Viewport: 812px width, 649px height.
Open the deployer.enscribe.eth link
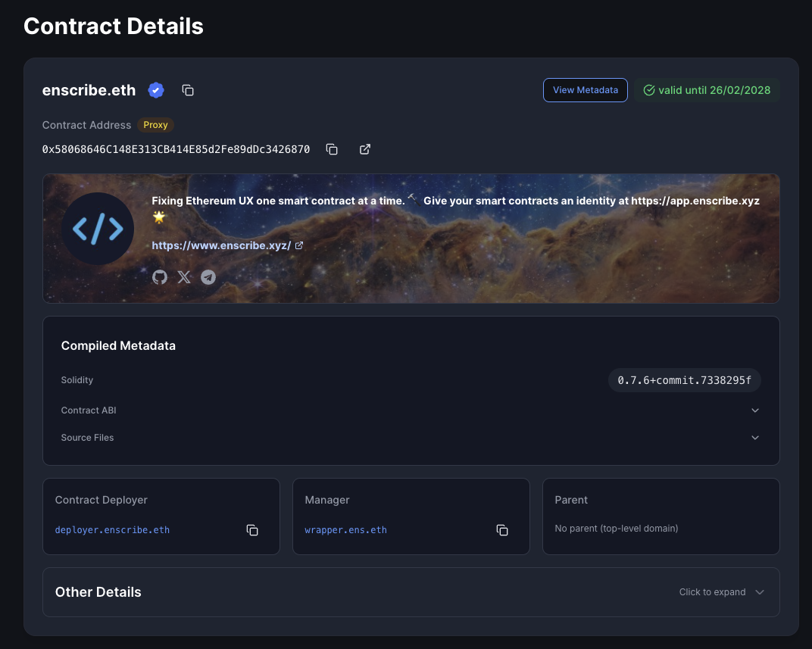112,530
